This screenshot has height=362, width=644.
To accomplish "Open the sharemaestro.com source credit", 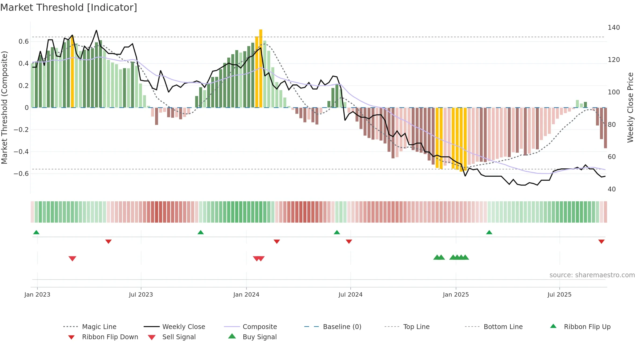I will point(592,275).
